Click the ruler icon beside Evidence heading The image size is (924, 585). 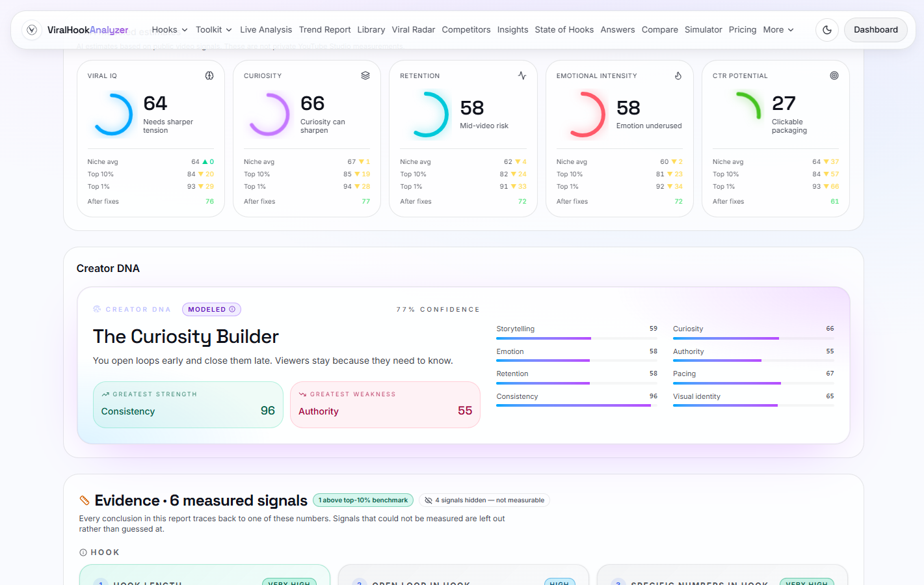85,500
